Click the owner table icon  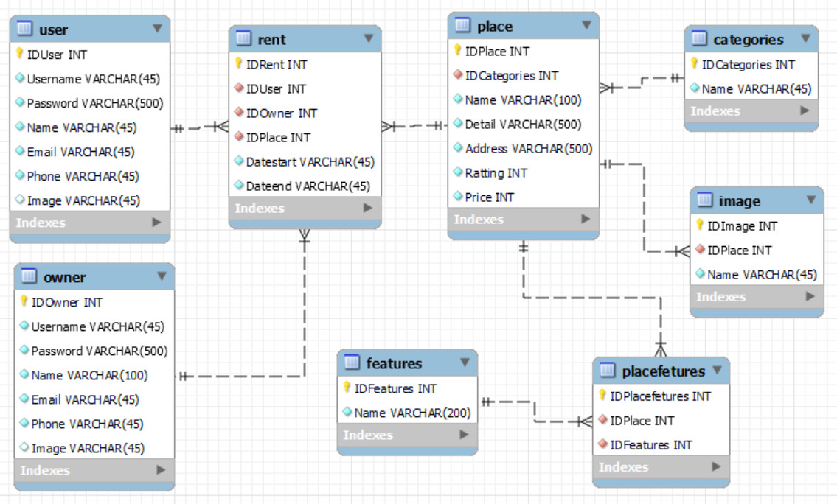click(29, 276)
